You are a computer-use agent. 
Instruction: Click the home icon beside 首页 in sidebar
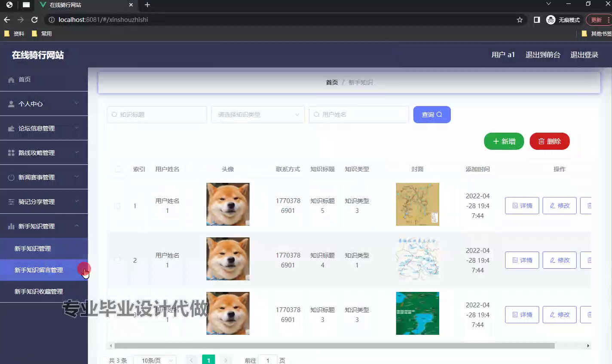coord(11,80)
